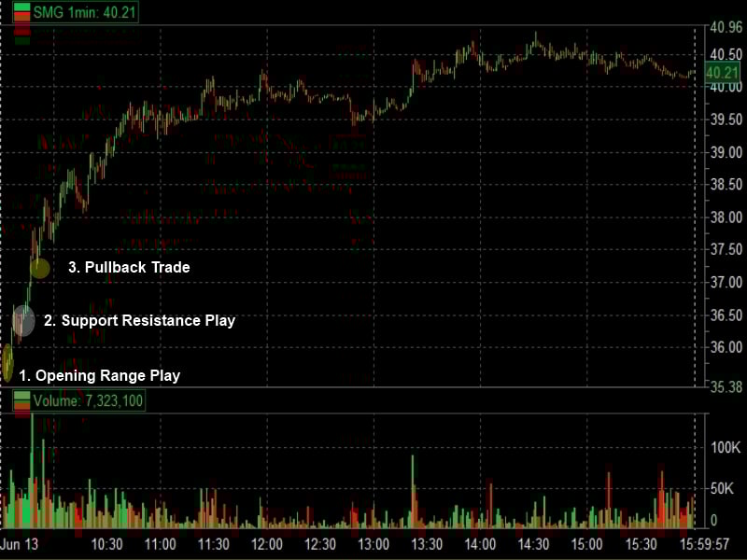Click the 38.00 price axis label
This screenshot has width=747, height=560.
(726, 217)
